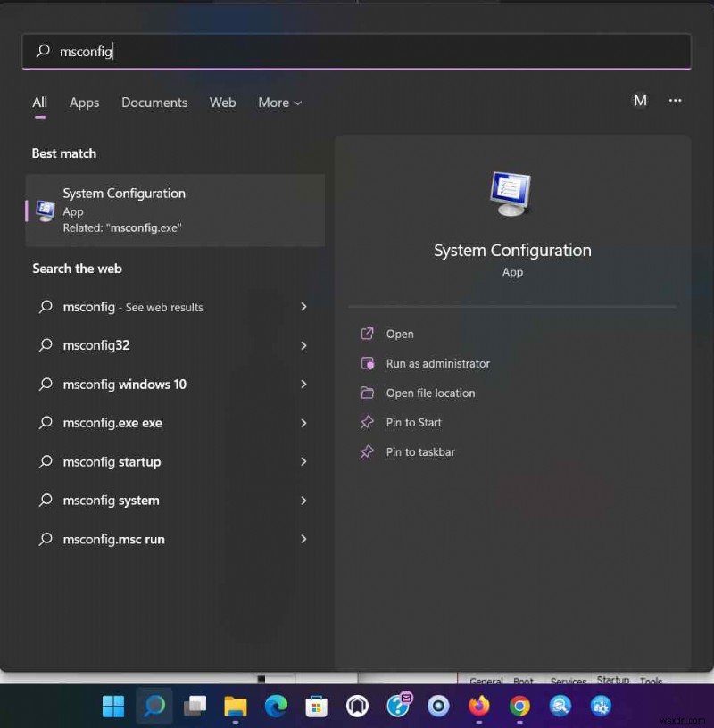Select the Boot tab in System Configuration
Image resolution: width=714 pixels, height=728 pixels.
point(524,681)
